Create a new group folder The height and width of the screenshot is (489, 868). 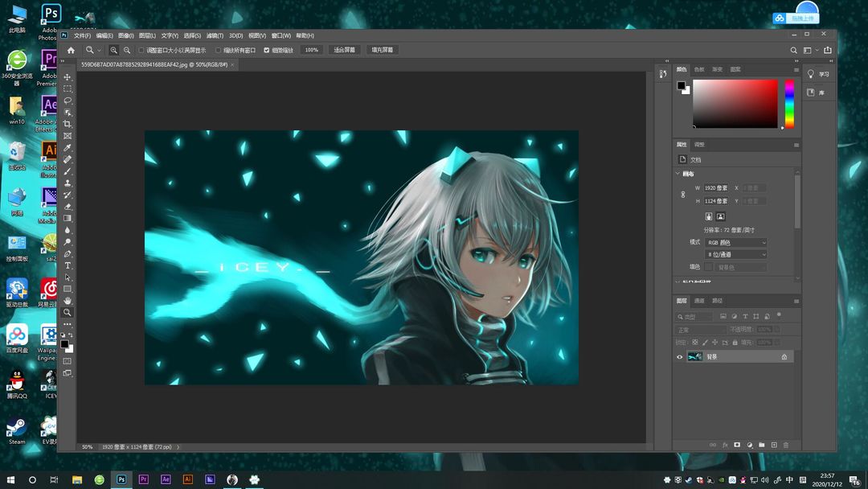point(762,445)
